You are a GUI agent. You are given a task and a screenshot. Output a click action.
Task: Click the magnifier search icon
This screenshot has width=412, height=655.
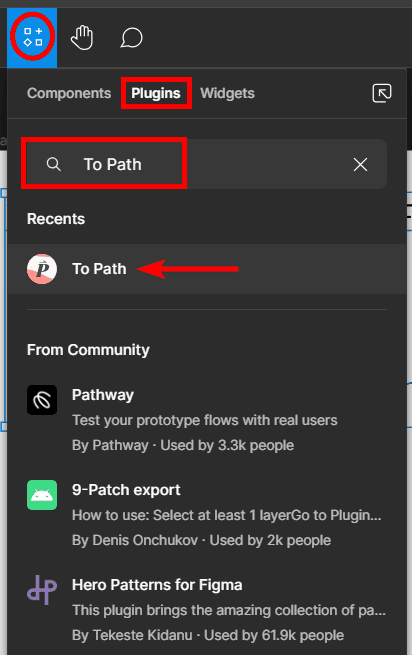[x=53, y=164]
